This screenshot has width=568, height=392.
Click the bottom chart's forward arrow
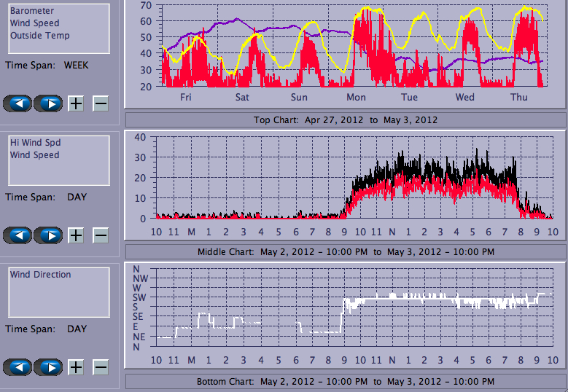coord(48,367)
